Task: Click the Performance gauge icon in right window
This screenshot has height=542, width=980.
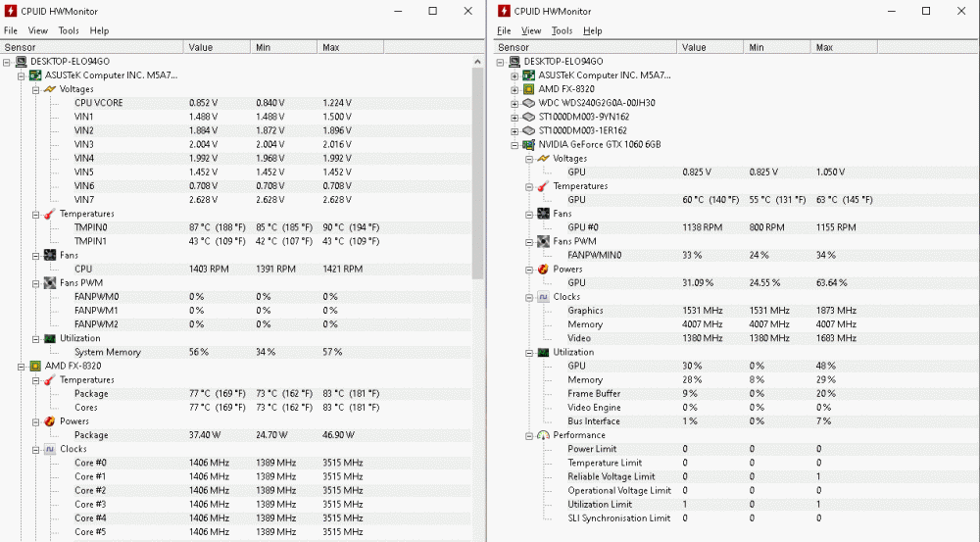Action: [542, 435]
